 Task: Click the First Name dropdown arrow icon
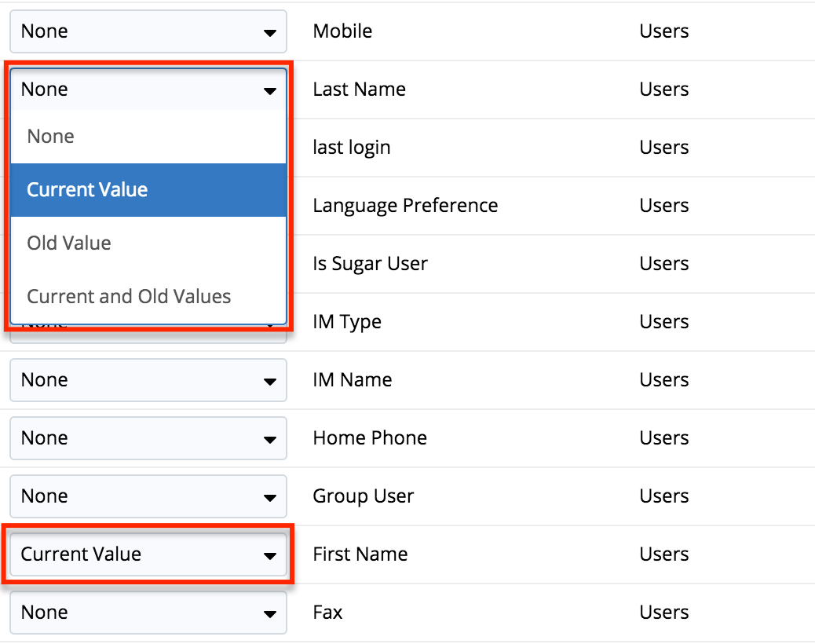270,555
